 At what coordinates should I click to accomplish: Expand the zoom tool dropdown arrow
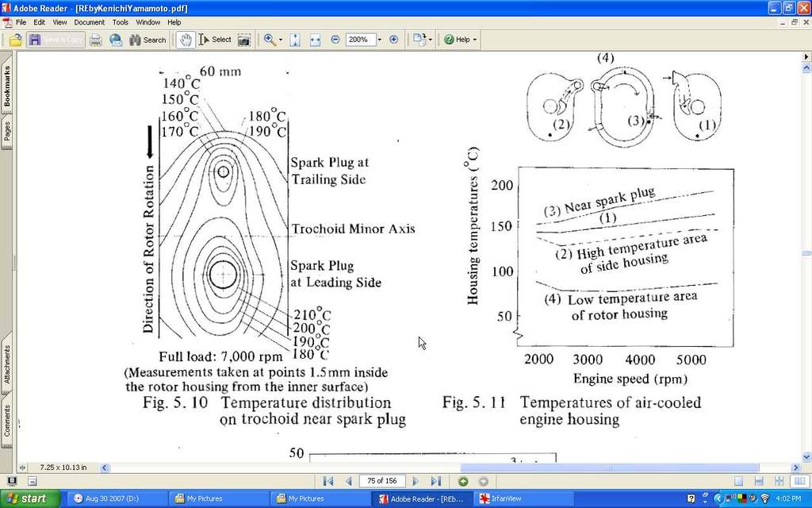coord(281,40)
